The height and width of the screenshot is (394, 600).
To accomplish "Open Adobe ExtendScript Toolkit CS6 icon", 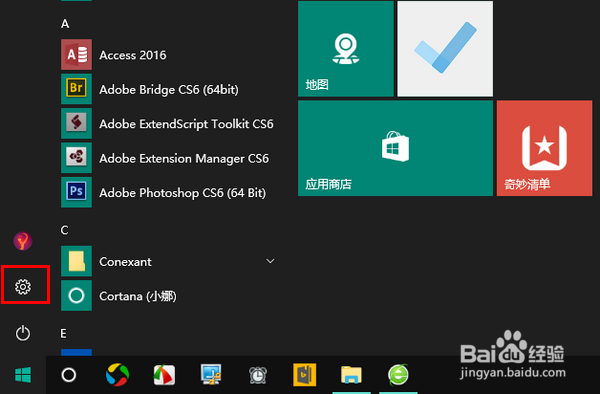I will pyautogui.click(x=77, y=123).
